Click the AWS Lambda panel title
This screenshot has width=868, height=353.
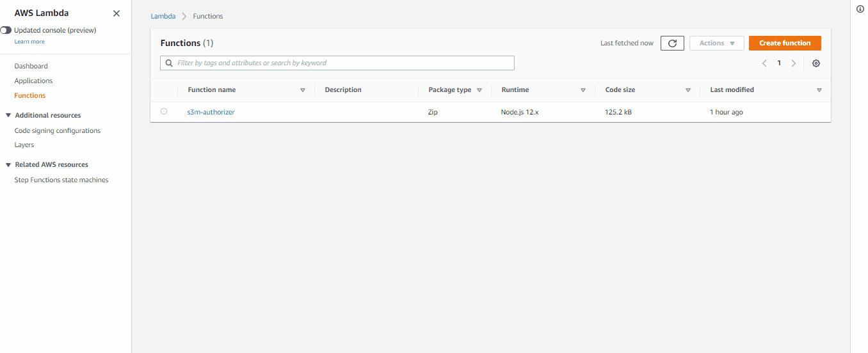42,13
